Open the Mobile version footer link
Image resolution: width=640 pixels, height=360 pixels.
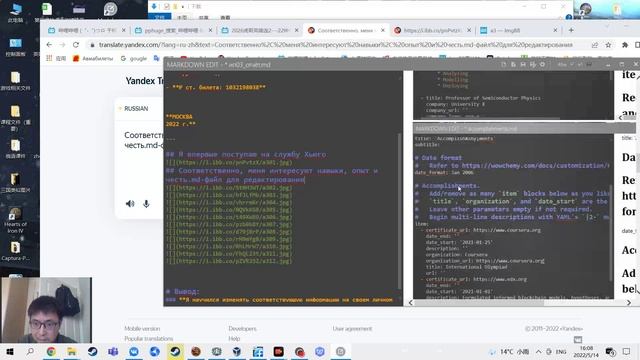coord(142,329)
